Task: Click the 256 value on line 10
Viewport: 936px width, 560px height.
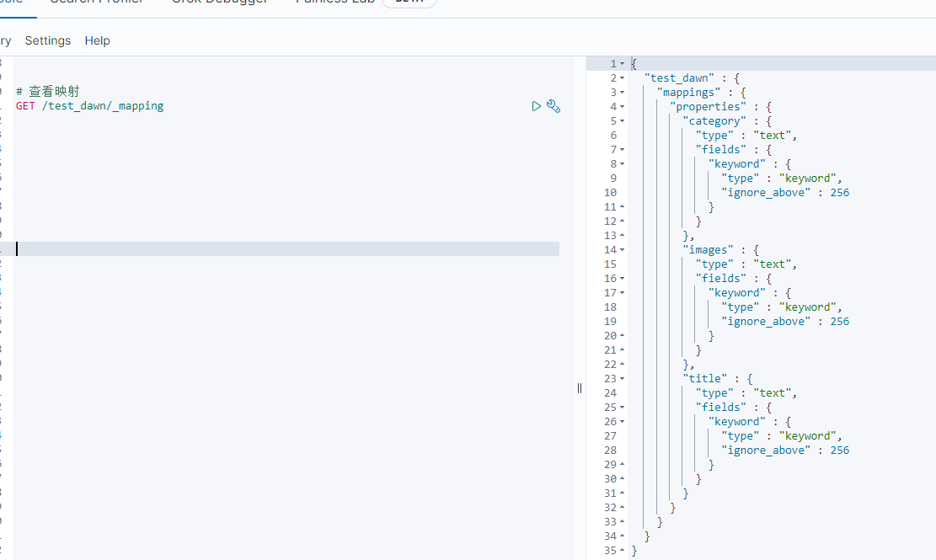Action: (x=840, y=193)
